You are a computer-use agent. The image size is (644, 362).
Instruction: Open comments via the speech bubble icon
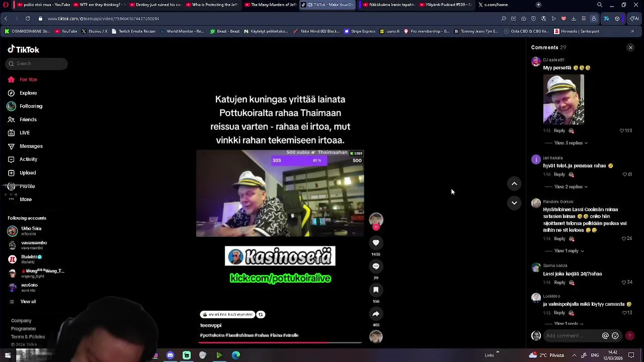376,266
